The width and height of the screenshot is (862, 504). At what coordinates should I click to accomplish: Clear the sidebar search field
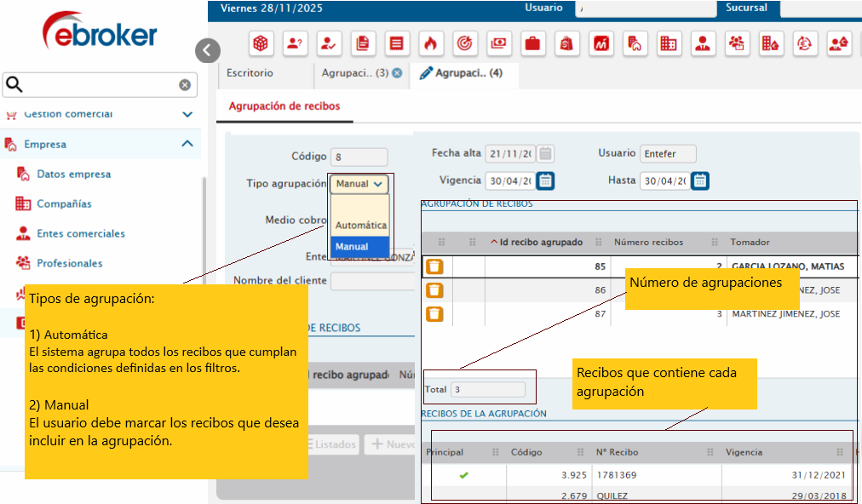coord(185,85)
